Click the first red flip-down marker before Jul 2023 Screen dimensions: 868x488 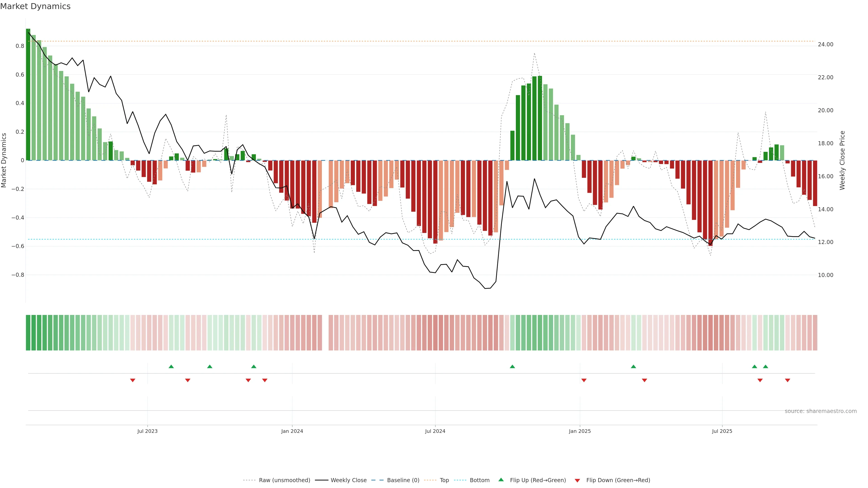pyautogui.click(x=133, y=380)
